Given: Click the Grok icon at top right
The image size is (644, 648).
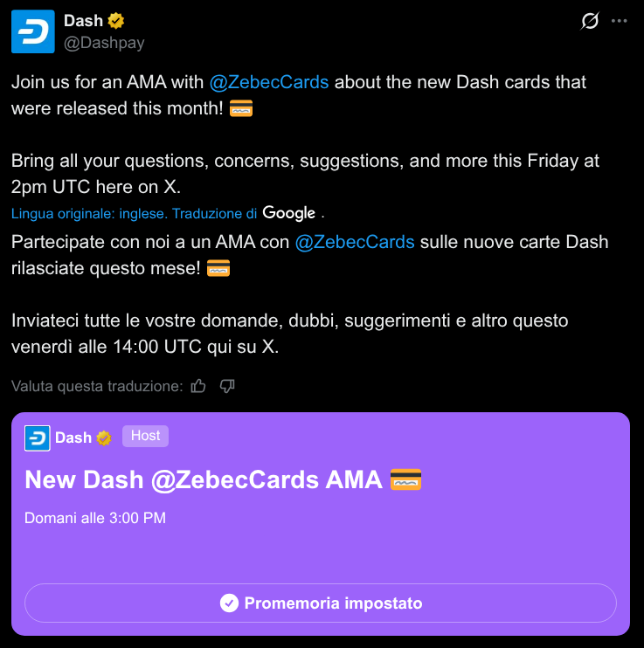Looking at the screenshot, I should tap(590, 21).
